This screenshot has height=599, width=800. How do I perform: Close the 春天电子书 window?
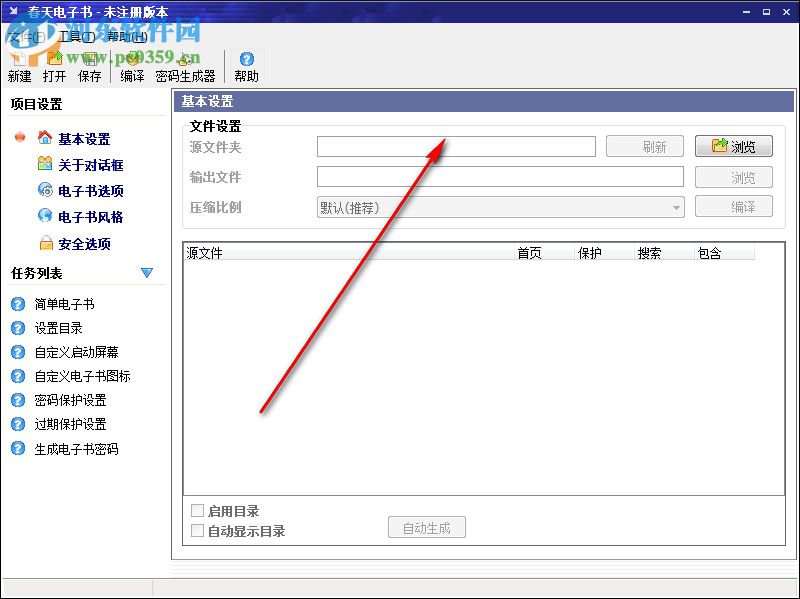pyautogui.click(x=786, y=12)
